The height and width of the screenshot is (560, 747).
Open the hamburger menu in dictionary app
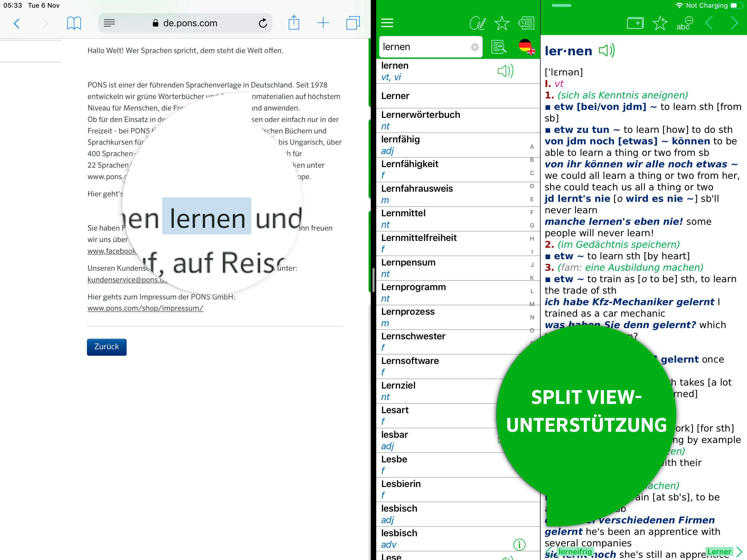tap(387, 23)
